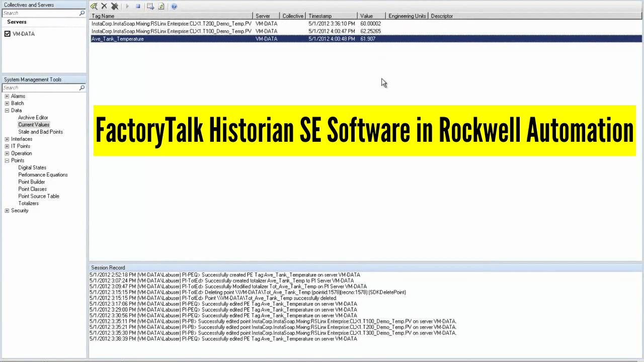The image size is (644, 362).
Task: Open Totalizers tool
Action: 28,203
